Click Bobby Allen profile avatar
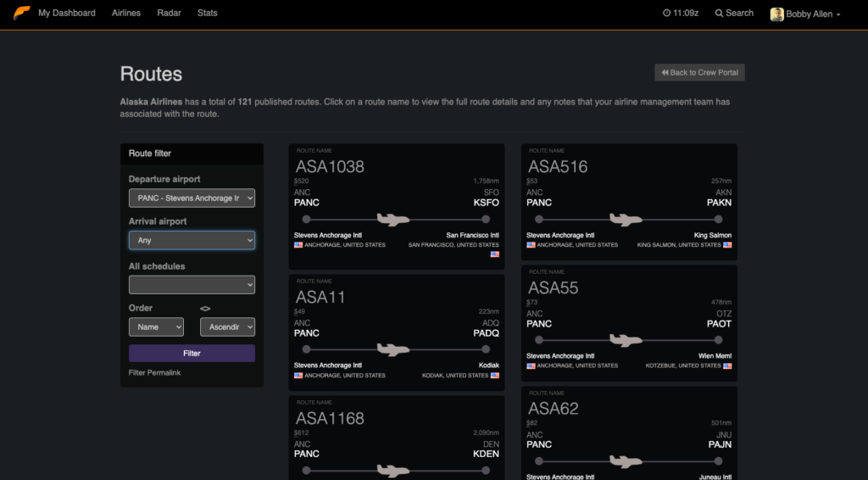The height and width of the screenshot is (480, 868). [x=776, y=14]
